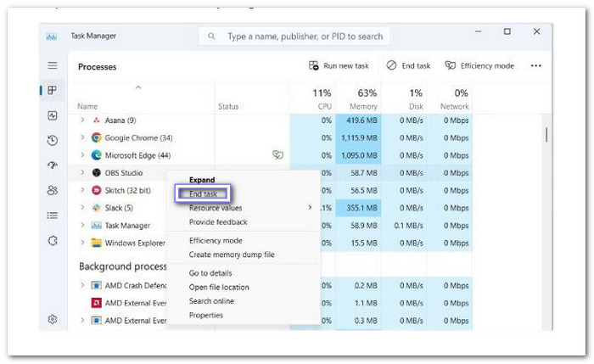Screen dimensions: 594x364
Task: Click the Run new task button
Action: 339,66
